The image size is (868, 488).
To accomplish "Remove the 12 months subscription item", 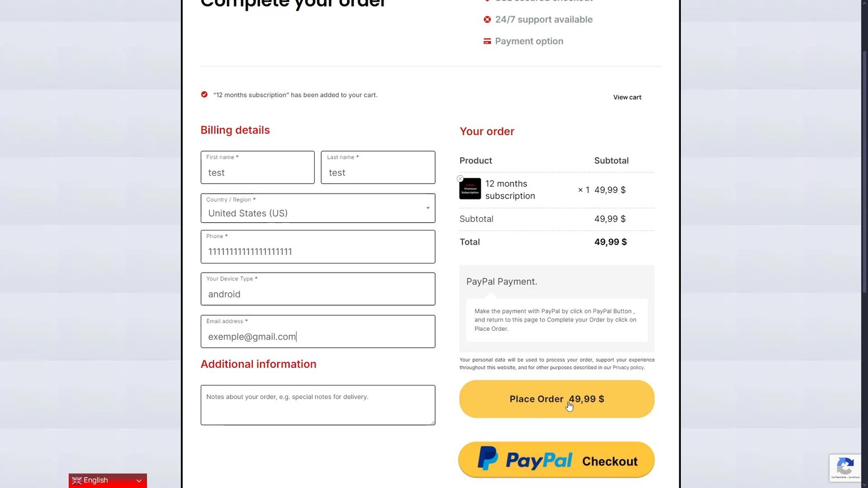I will [460, 178].
